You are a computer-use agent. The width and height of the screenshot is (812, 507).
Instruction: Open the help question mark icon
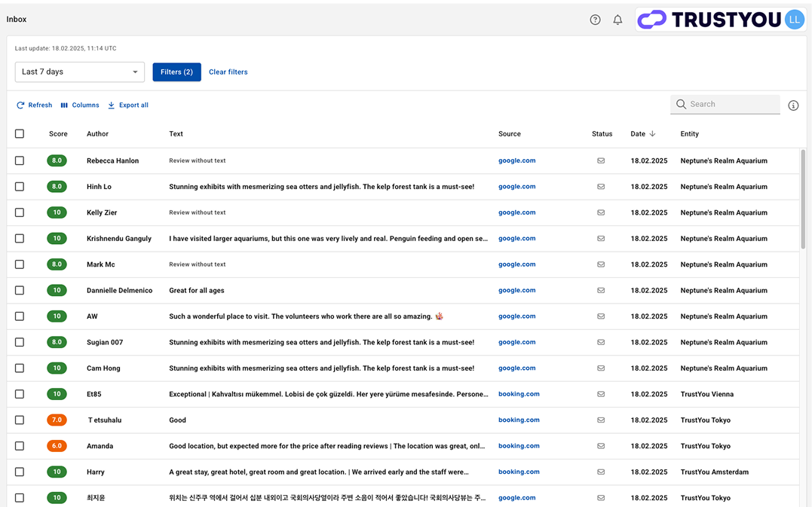(595, 20)
